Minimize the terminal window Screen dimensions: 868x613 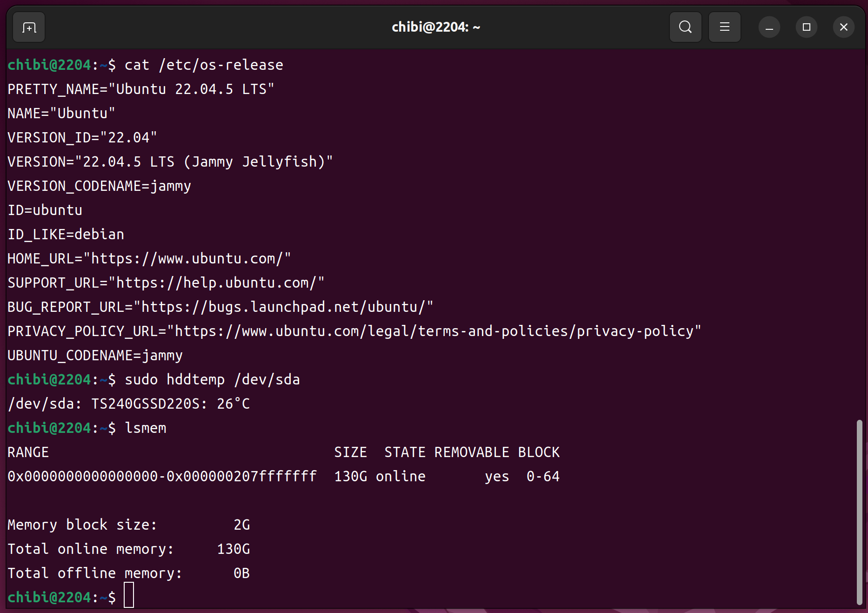point(769,27)
